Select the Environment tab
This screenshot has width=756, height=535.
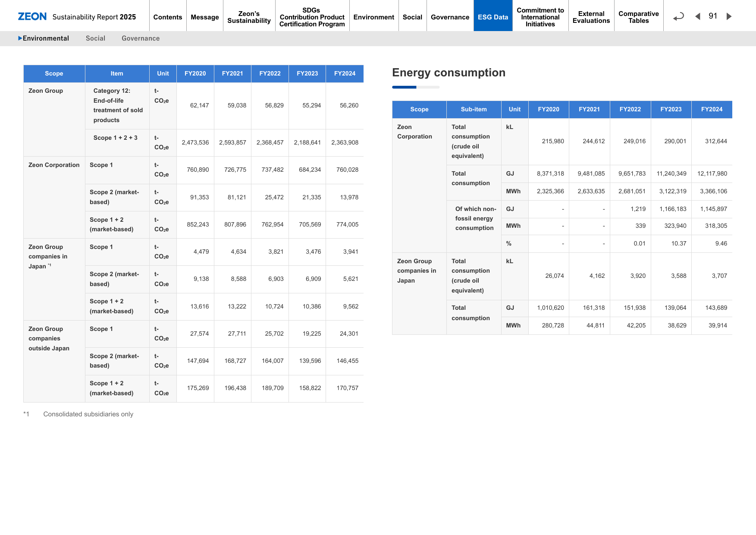click(374, 17)
